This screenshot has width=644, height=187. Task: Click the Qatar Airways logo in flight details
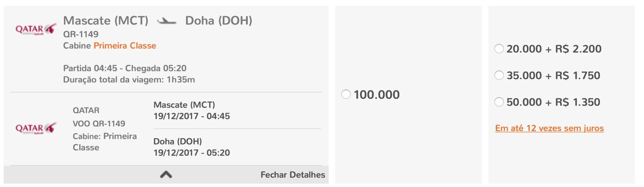point(36,128)
